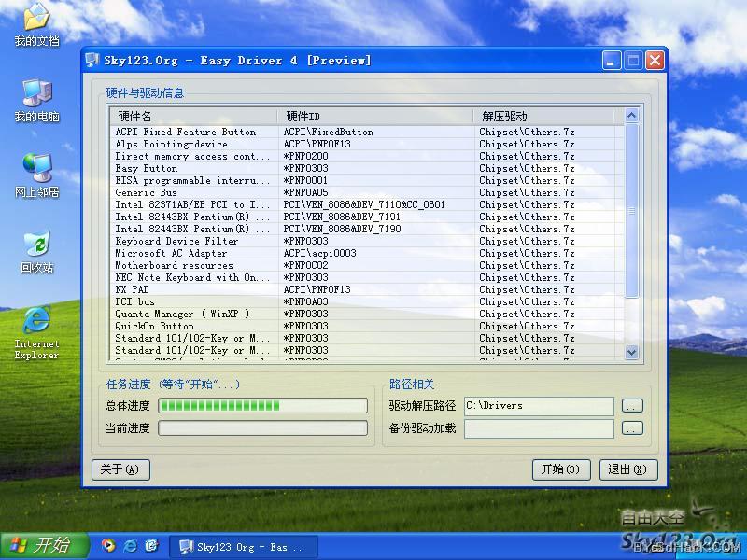Click Chipset\Others.7z in the Generic Bus row
Screen dimensions: 747x560
click(x=527, y=193)
